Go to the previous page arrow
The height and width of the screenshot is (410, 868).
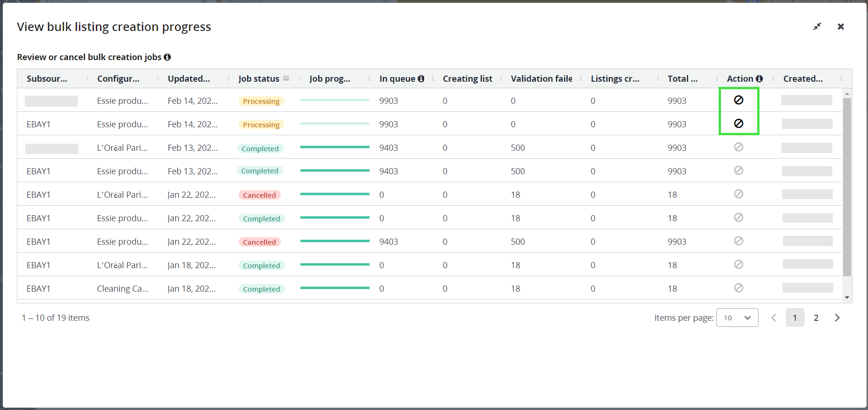[774, 317]
